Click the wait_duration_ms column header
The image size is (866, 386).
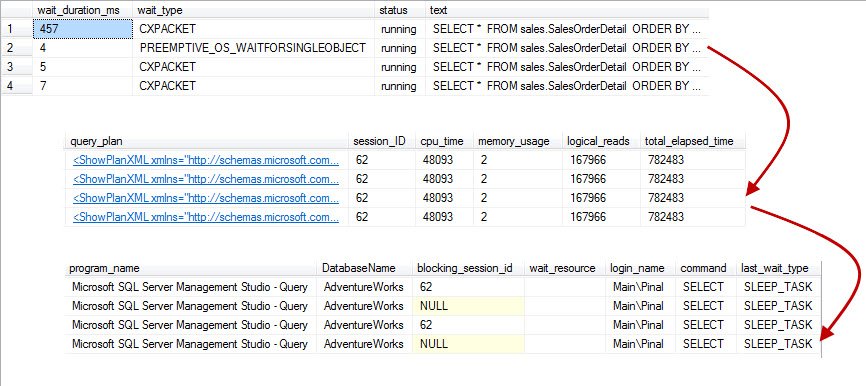coord(82,10)
